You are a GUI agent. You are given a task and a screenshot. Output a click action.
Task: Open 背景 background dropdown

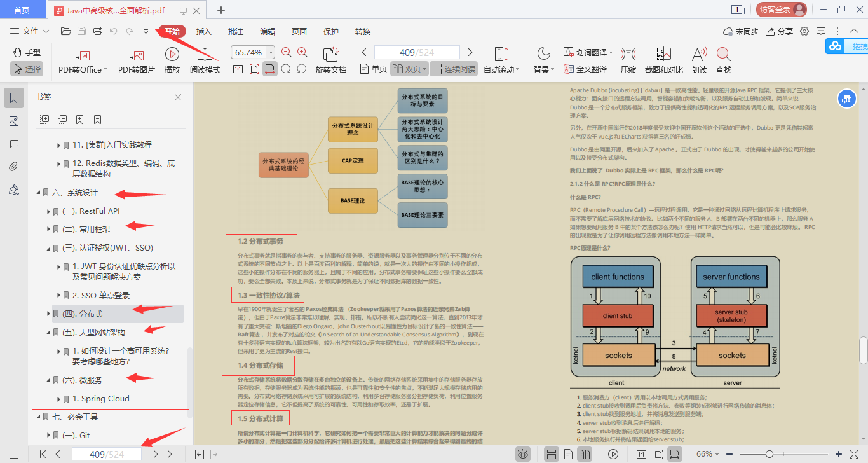[x=543, y=61]
